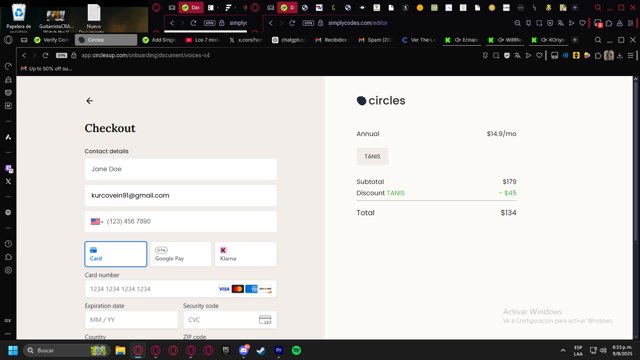
Task: Click the back arrow above Checkout
Action: coord(89,101)
